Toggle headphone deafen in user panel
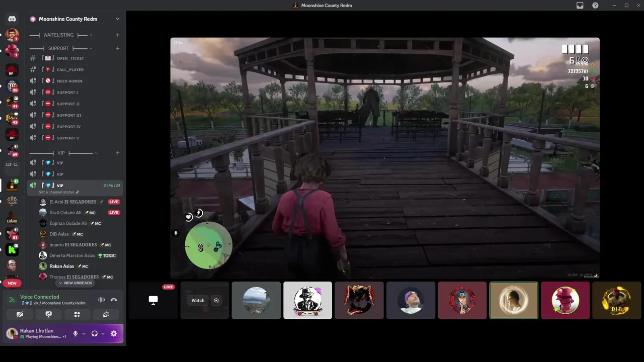Viewport: 644px width, 362px height. (x=94, y=333)
